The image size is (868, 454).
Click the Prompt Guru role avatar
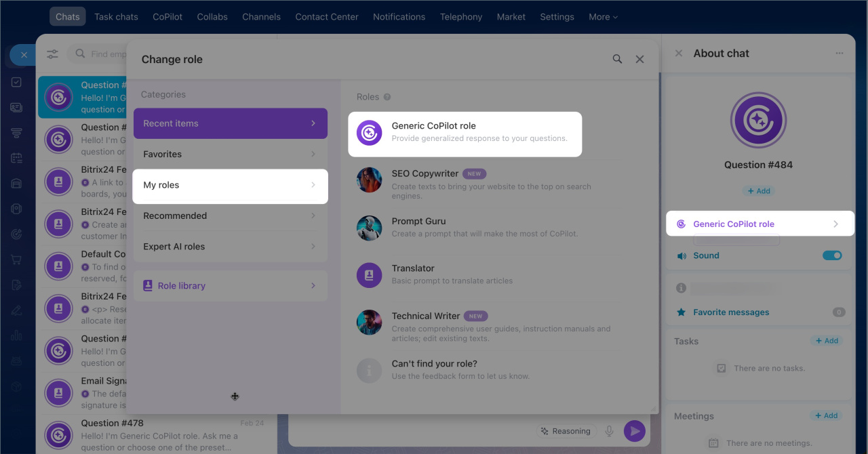pos(370,228)
